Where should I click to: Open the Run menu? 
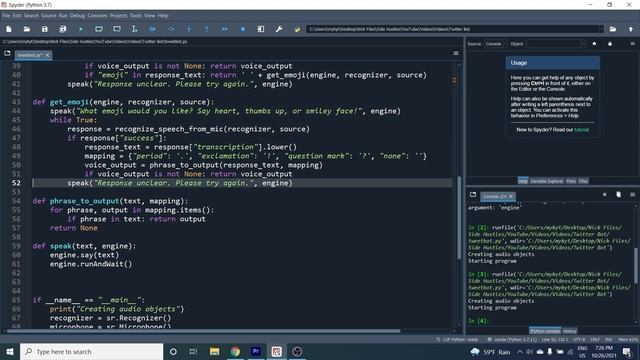click(63, 16)
